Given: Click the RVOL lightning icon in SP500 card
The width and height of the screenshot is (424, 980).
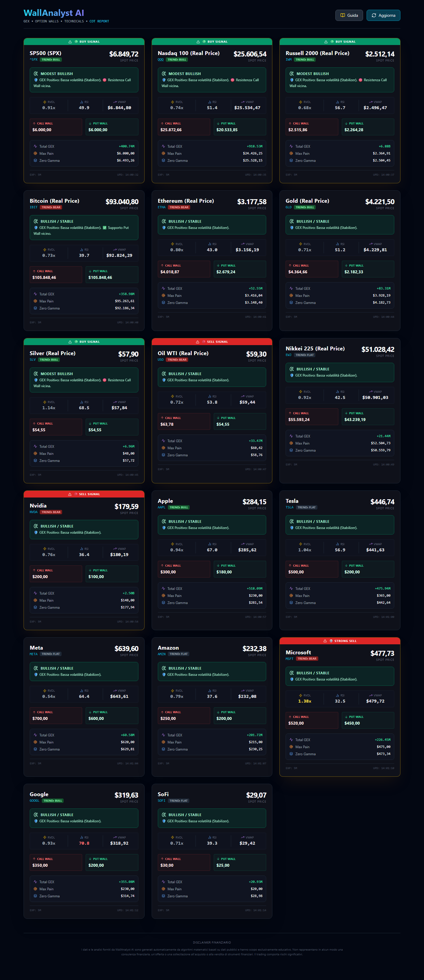Looking at the screenshot, I should [x=44, y=102].
